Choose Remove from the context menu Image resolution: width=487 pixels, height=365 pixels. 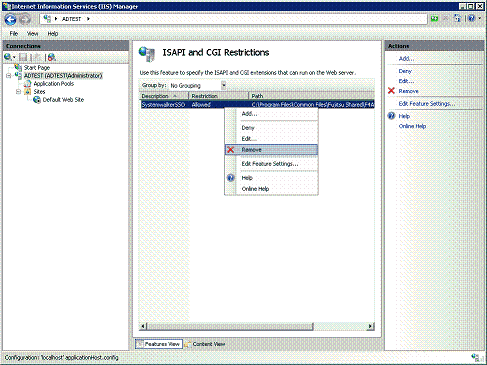(271, 150)
